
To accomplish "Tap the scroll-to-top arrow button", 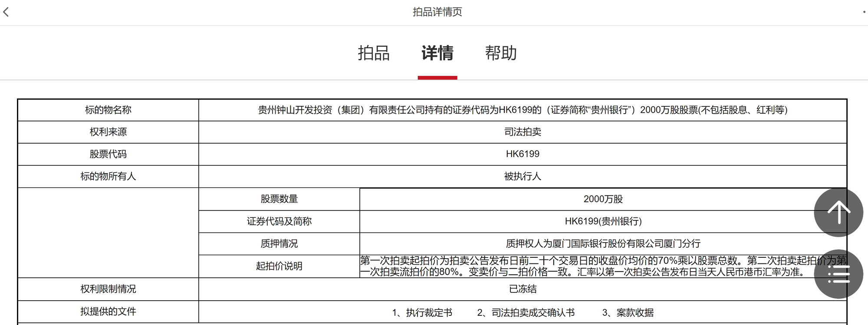I will pyautogui.click(x=838, y=212).
